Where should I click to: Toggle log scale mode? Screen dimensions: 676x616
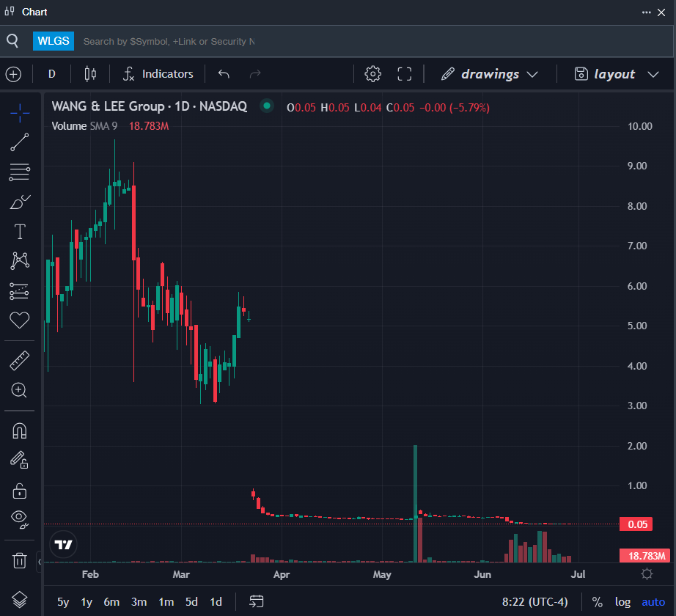(x=622, y=602)
